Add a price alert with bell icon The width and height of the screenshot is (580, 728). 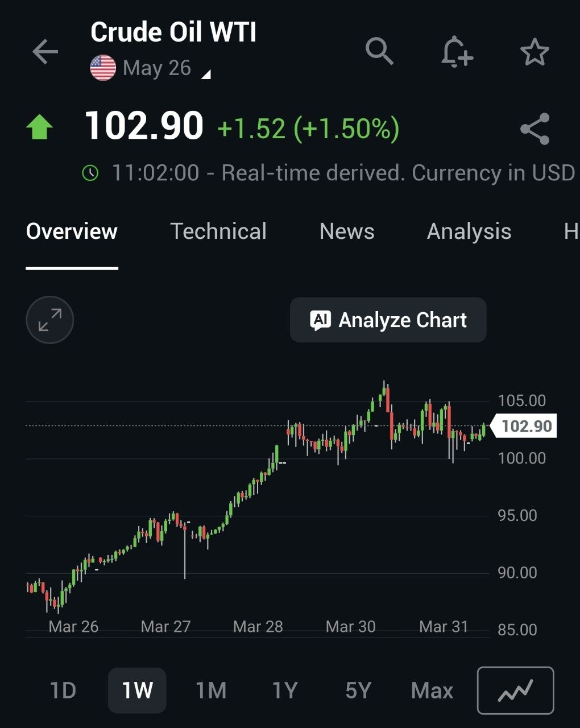(457, 52)
